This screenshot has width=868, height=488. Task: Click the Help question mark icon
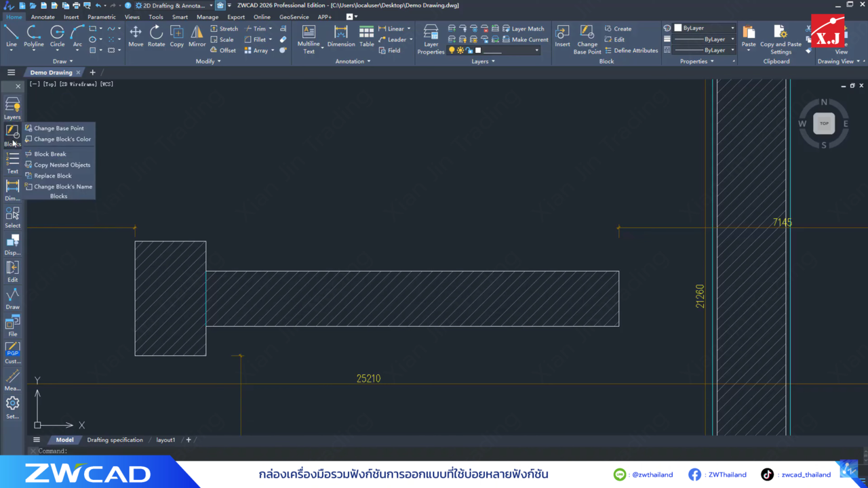127,5
